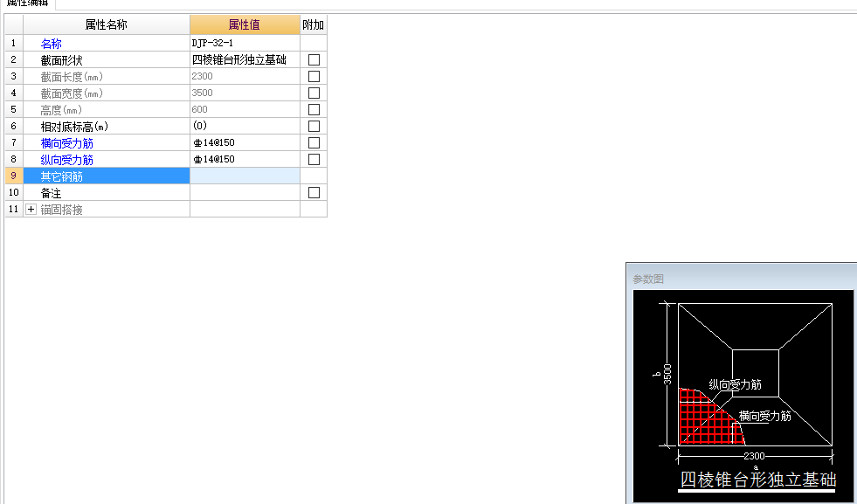This screenshot has width=857, height=504.
Task: Select the 横向受力筋 property label
Action: (66, 143)
